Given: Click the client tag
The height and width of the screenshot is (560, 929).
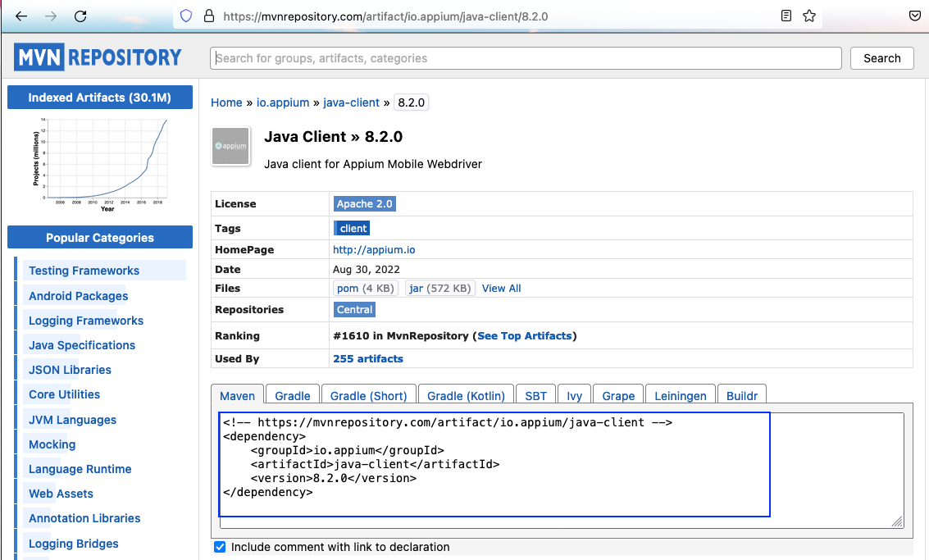Looking at the screenshot, I should pyautogui.click(x=352, y=228).
